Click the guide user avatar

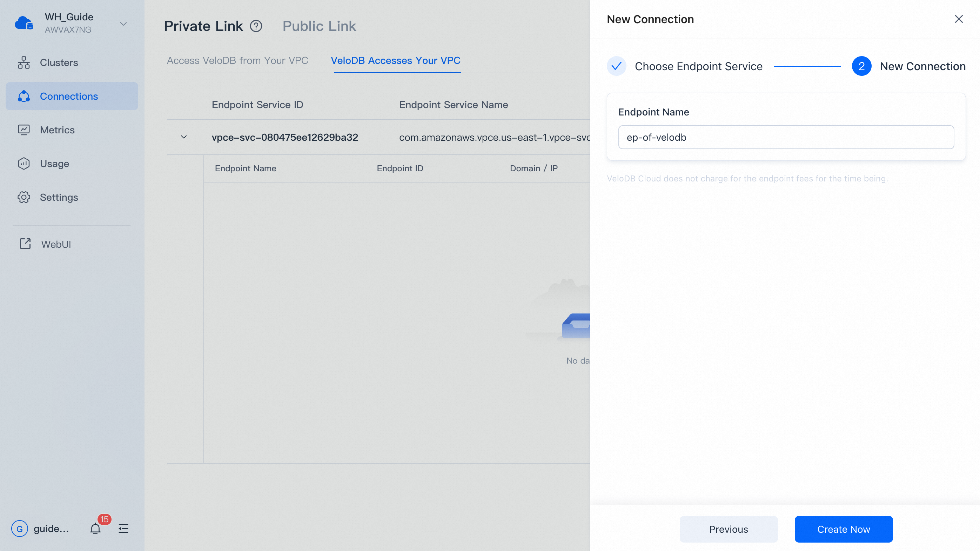click(20, 529)
